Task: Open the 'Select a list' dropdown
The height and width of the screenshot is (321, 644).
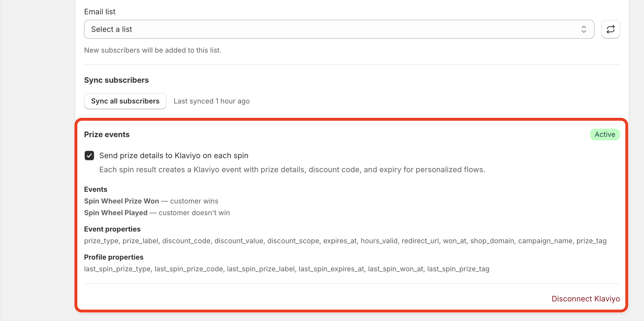Action: pyautogui.click(x=339, y=29)
